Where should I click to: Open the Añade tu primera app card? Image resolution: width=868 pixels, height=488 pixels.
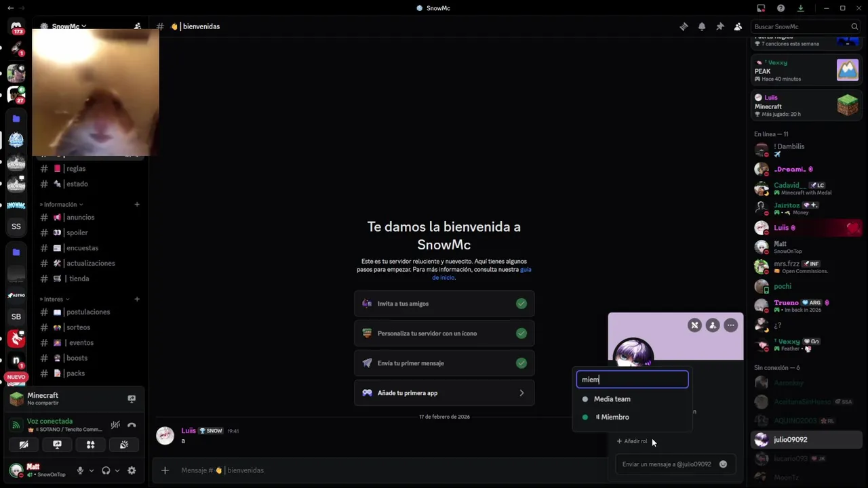[444, 393]
